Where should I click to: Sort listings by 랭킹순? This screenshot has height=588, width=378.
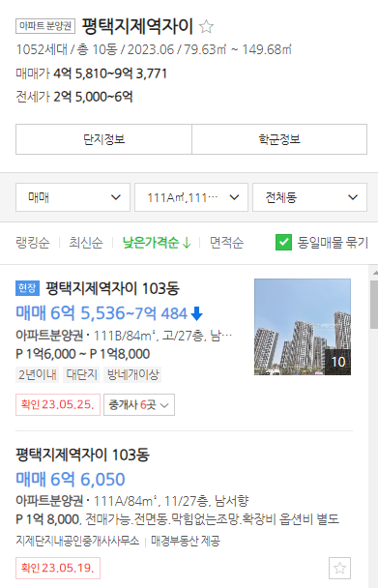tap(33, 243)
